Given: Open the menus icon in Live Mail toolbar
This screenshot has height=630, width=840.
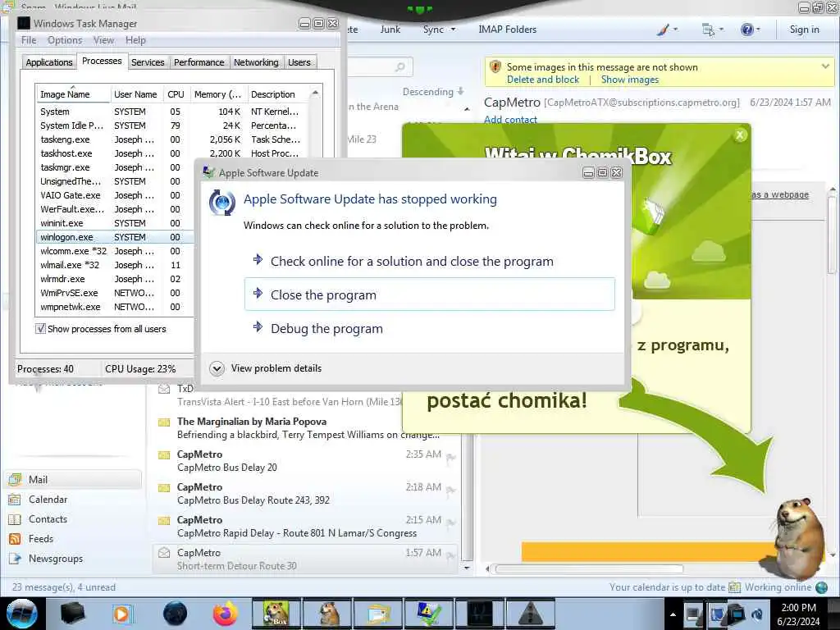Looking at the screenshot, I should pos(708,30).
